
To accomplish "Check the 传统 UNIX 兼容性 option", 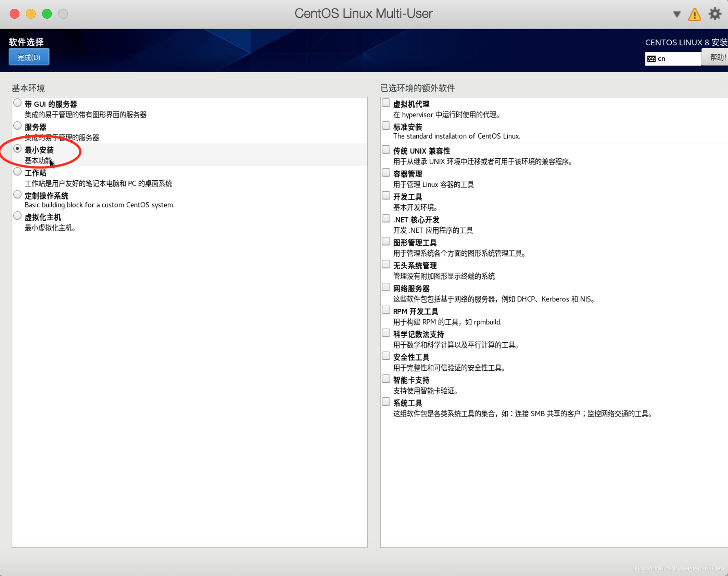I will 386,150.
